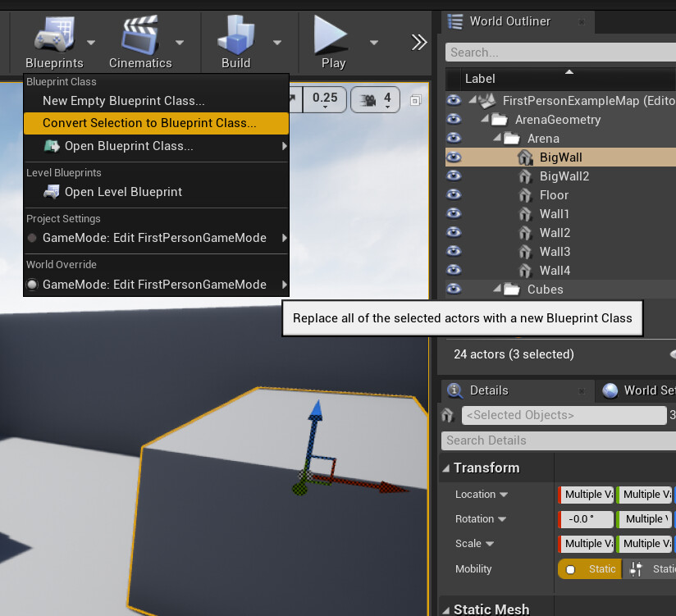Image resolution: width=676 pixels, height=616 pixels.
Task: Collapse the Arena folder in outliner
Action: click(x=496, y=139)
